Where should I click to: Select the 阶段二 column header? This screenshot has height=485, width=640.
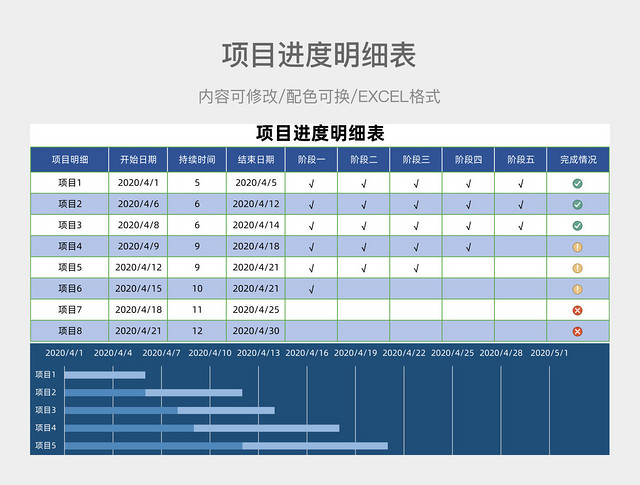click(364, 160)
